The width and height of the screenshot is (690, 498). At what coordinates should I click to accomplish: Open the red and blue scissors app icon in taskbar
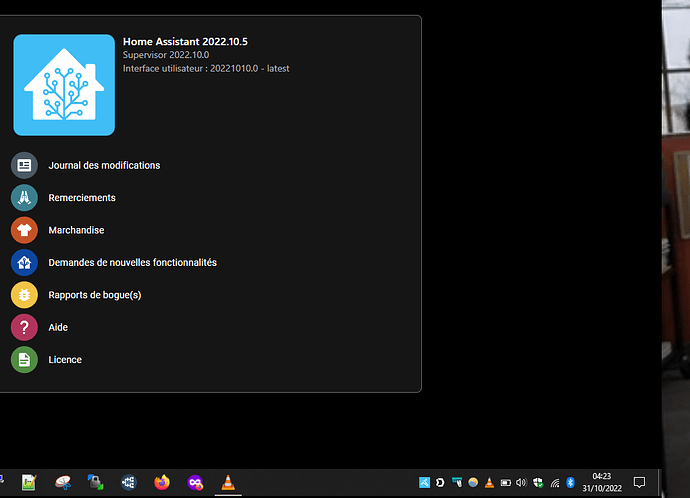click(63, 483)
